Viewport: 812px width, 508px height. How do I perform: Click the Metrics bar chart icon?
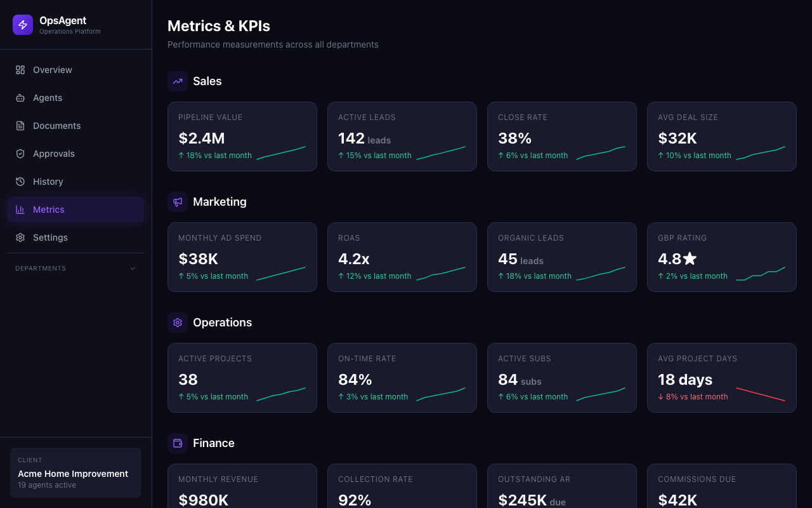coord(20,210)
